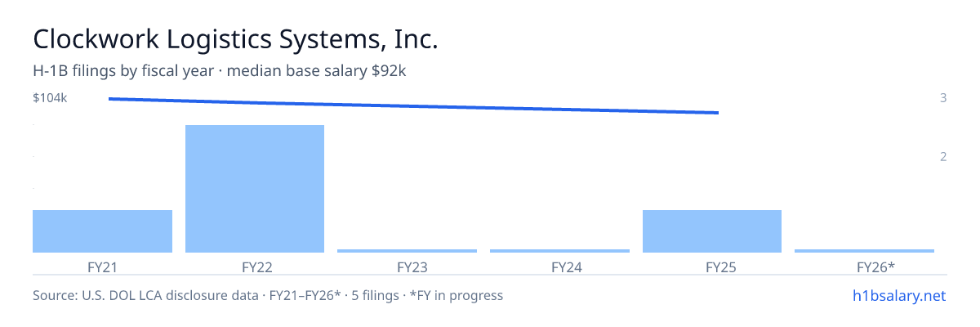The image size is (980, 327).
Task: Click the blue median salary trend line
Action: click(x=413, y=105)
